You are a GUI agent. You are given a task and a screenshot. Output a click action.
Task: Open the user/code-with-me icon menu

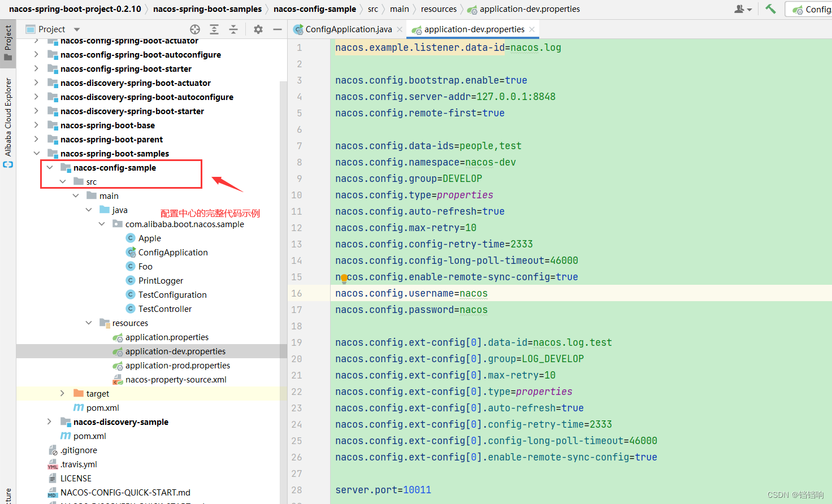click(x=743, y=9)
